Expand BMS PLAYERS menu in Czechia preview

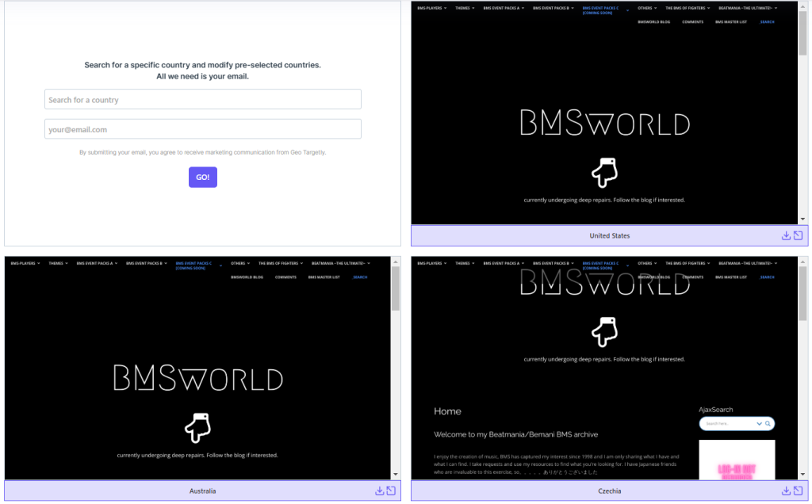tap(431, 263)
